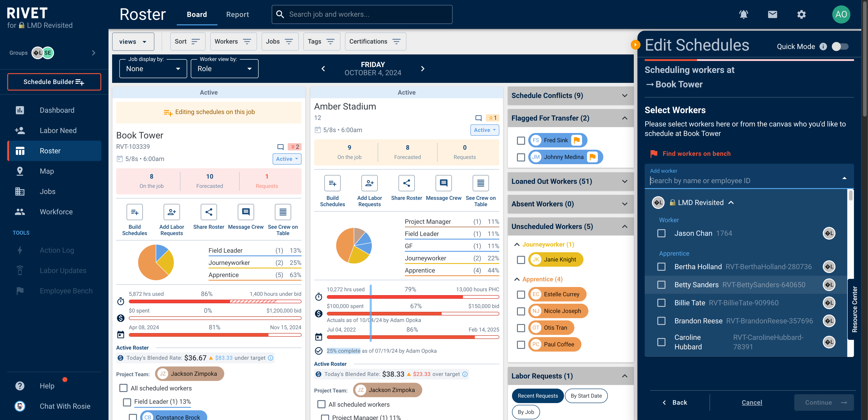This screenshot has height=420, width=868.
Task: Open Active status dropdown on Book Tower
Action: pos(287,159)
